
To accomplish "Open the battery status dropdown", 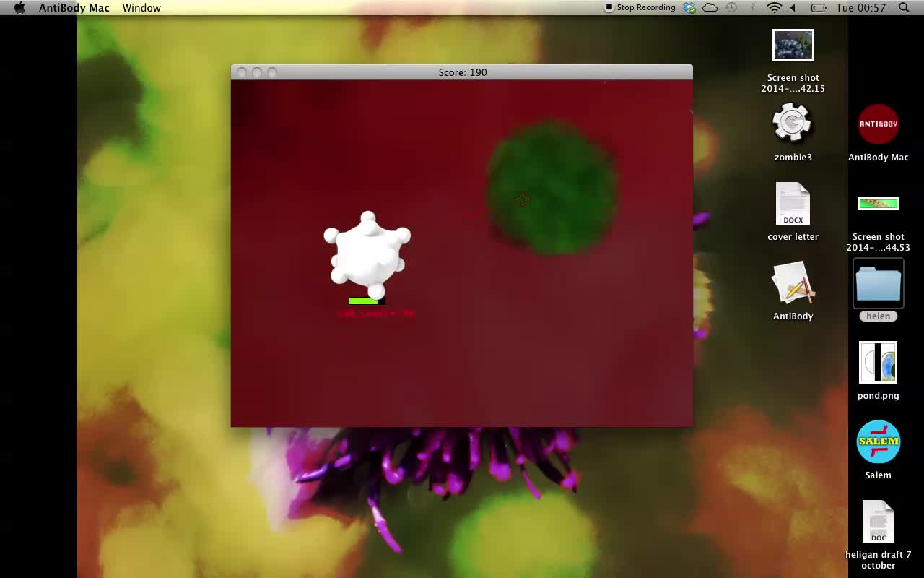I will click(818, 7).
